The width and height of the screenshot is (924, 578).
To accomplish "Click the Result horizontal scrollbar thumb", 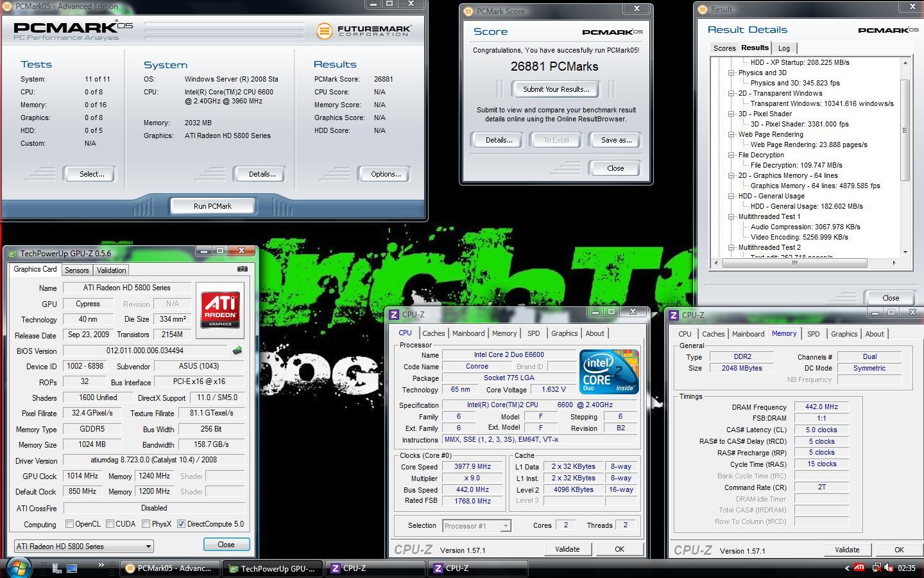I will pos(795,263).
